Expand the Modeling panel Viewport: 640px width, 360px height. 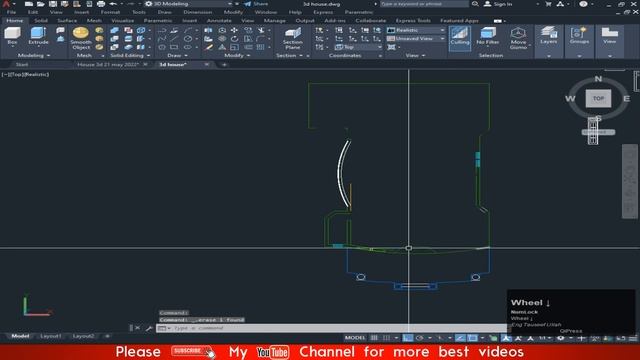click(34, 56)
